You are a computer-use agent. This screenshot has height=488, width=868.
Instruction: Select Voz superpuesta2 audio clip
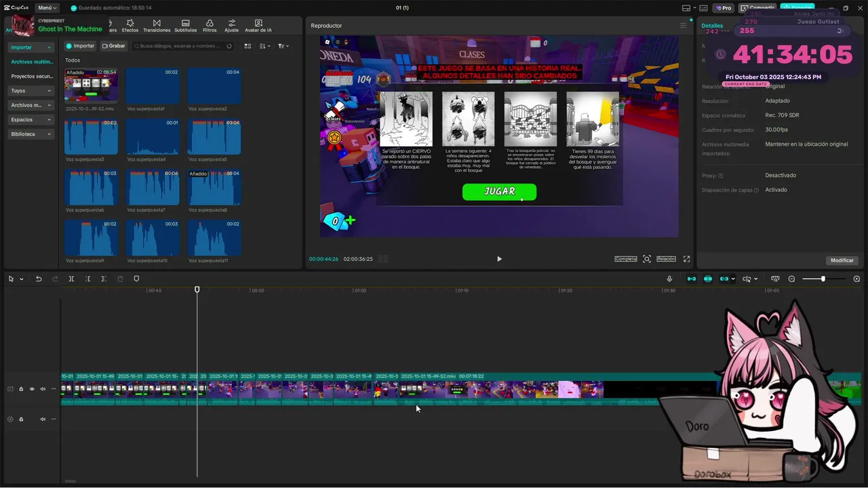214,85
